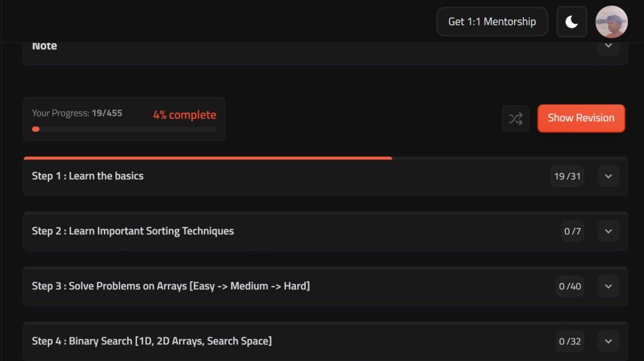Click the shuffle random problem icon
The height and width of the screenshot is (361, 644).
tap(515, 119)
